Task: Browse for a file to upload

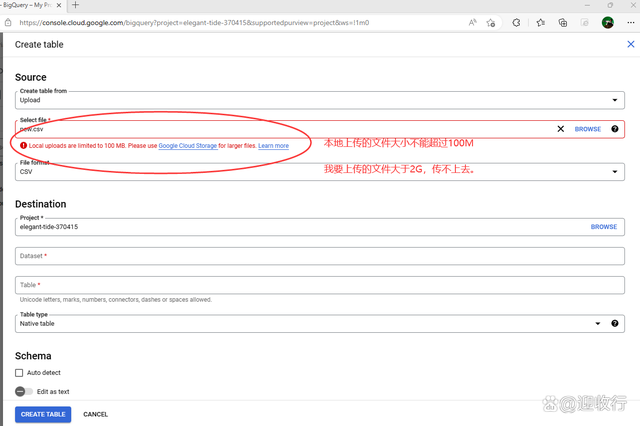Action: pos(588,129)
